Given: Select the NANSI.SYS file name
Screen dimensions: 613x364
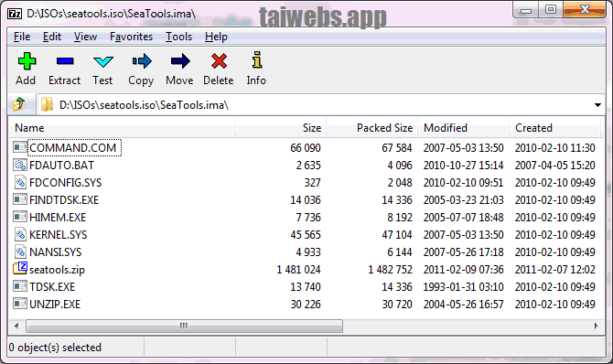Looking at the screenshot, I should 56,252.
